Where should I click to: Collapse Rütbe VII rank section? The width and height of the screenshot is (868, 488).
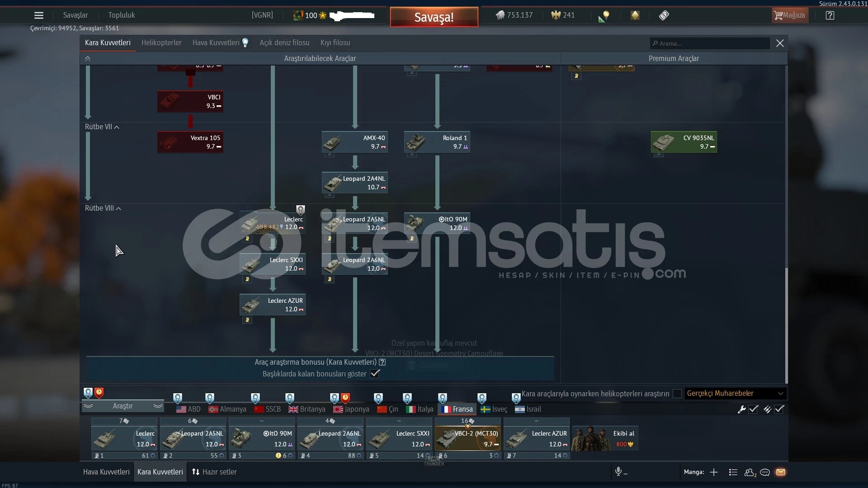point(102,127)
